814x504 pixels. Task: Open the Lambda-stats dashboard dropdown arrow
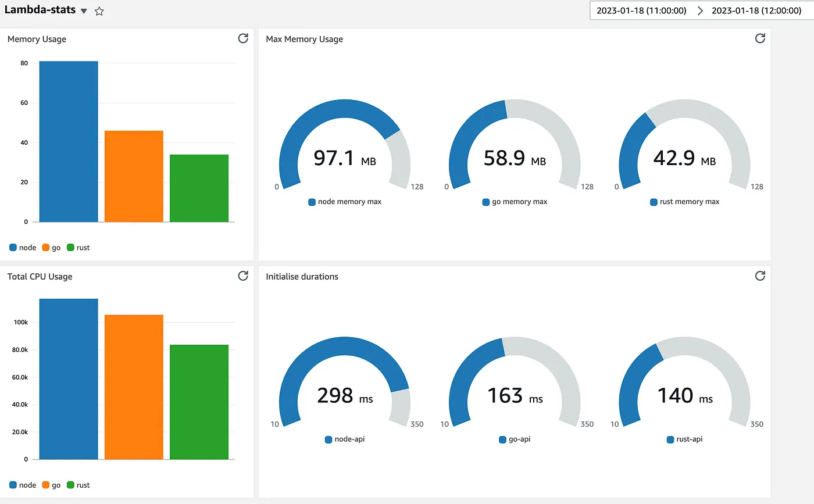point(84,12)
